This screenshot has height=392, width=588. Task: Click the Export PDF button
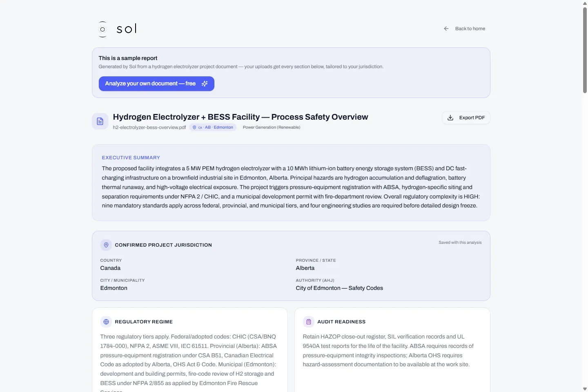pos(466,118)
